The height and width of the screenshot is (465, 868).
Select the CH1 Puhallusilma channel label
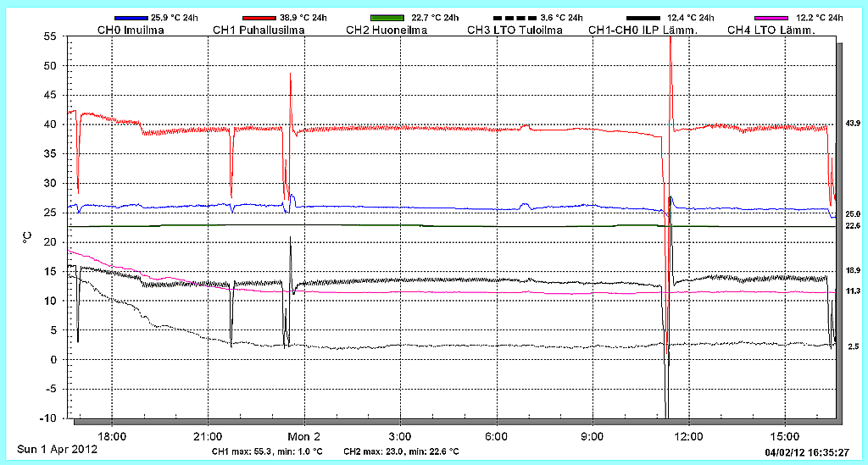click(259, 30)
